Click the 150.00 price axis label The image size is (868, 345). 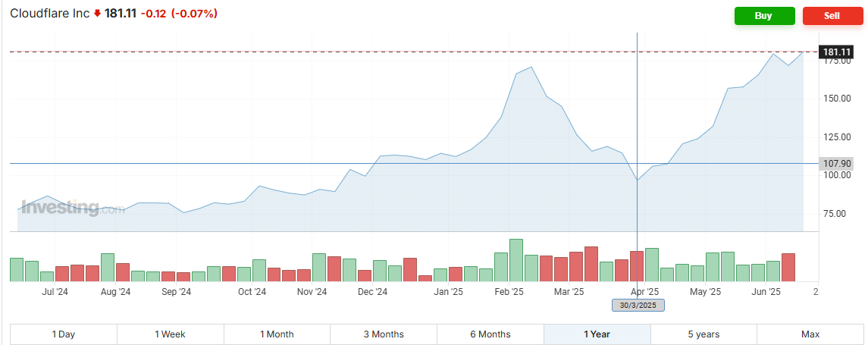click(x=837, y=99)
